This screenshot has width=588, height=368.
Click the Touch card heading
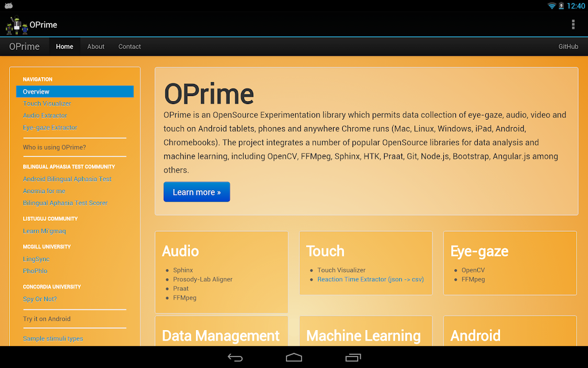(x=325, y=251)
